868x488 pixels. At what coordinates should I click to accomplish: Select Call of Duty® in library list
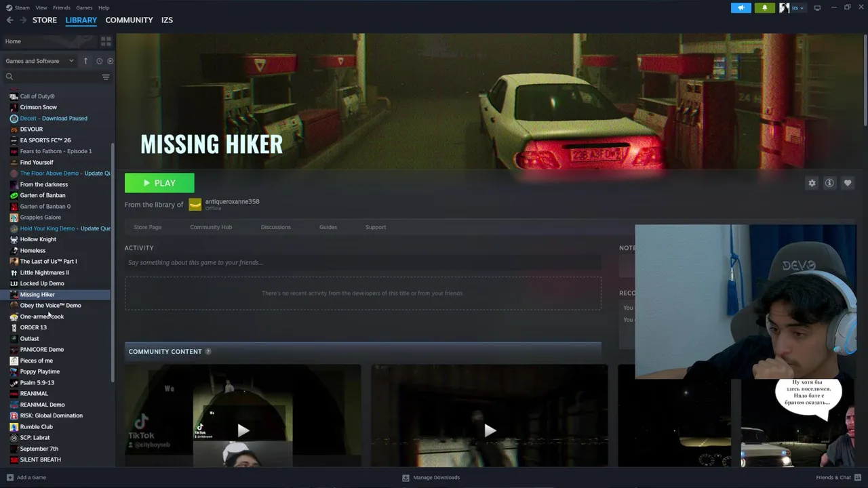click(37, 96)
